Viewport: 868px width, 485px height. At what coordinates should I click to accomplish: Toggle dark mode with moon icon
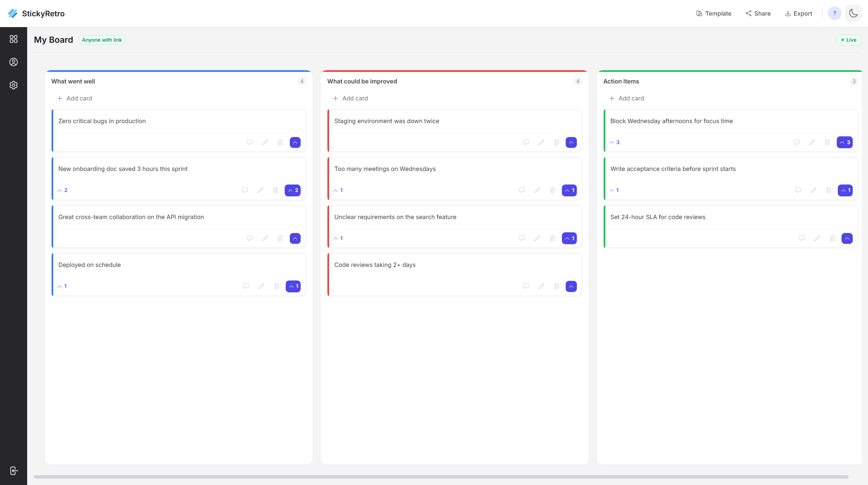tap(853, 14)
